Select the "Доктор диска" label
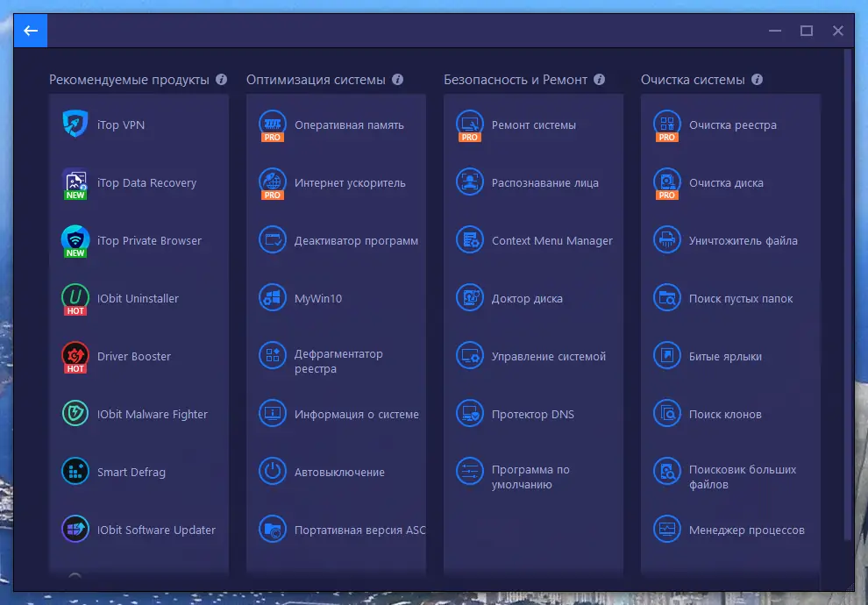The image size is (868, 605). point(527,299)
